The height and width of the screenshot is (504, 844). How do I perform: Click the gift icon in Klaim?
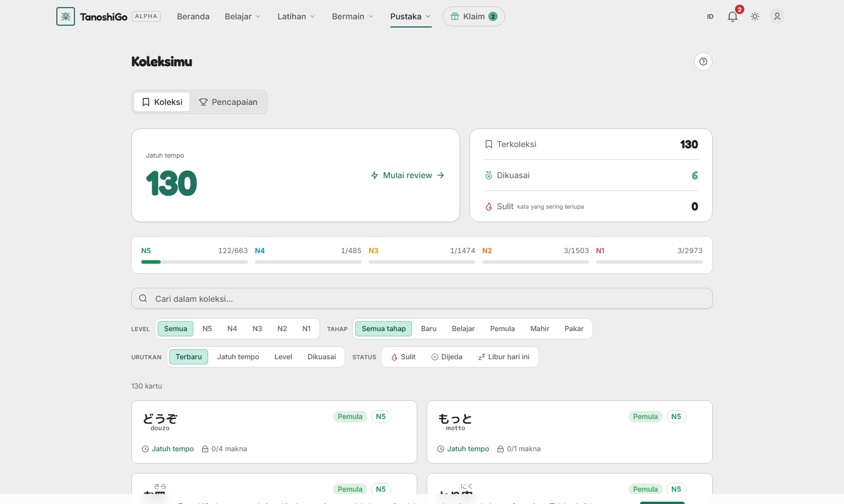point(455,16)
